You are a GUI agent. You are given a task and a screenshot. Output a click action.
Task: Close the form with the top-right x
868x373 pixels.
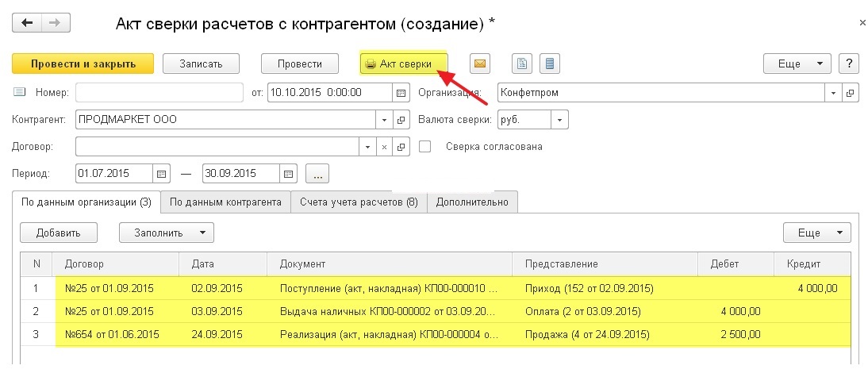tap(862, 23)
